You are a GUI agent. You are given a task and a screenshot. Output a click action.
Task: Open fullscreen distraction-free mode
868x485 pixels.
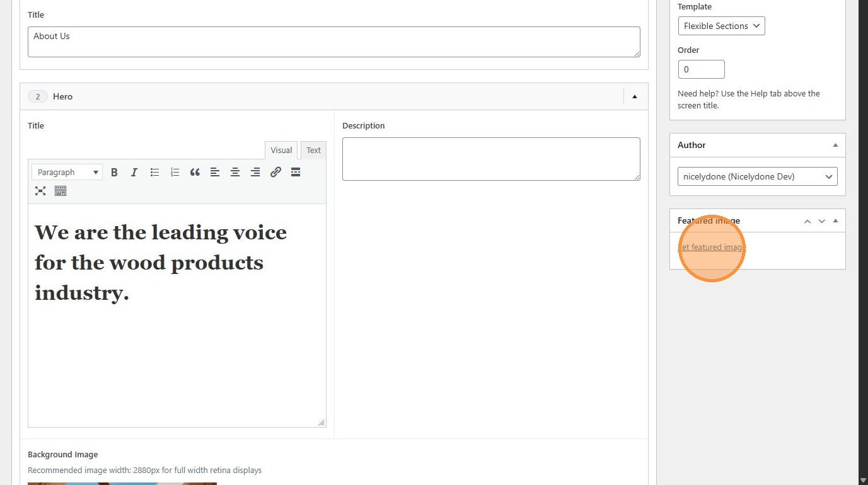[40, 191]
